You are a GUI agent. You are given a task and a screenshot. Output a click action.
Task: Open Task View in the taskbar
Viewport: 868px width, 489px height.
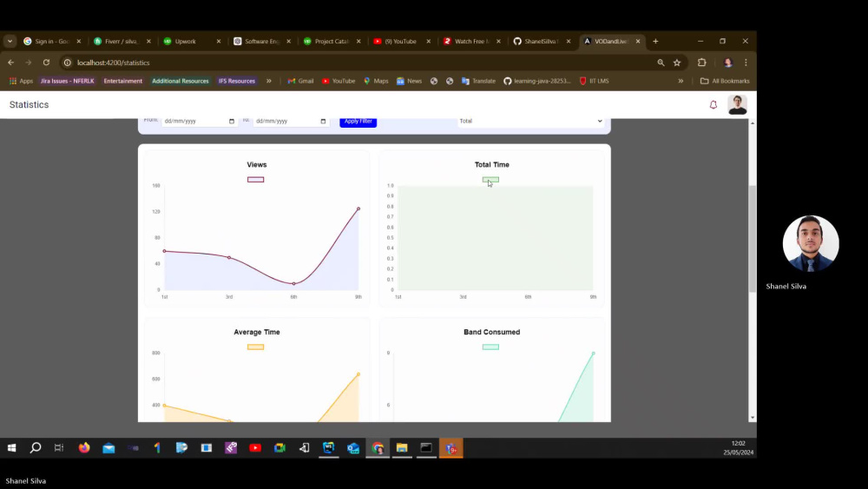[59, 448]
